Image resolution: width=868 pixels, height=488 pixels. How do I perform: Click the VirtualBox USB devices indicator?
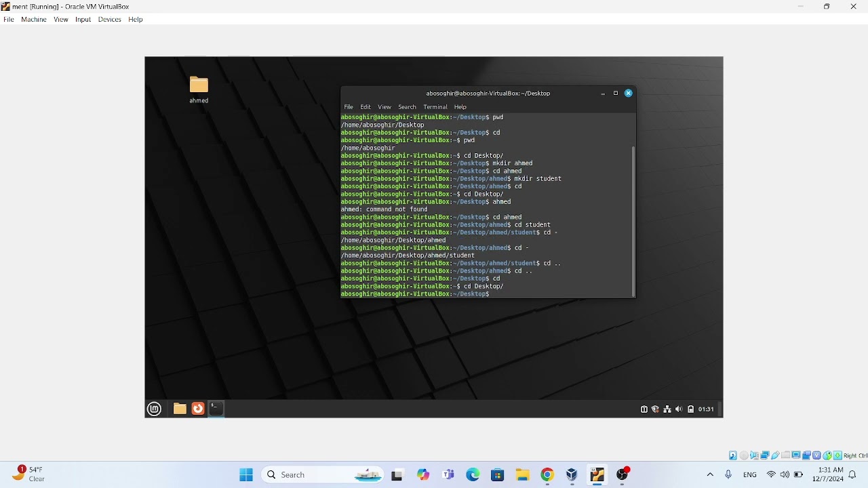[x=775, y=455]
